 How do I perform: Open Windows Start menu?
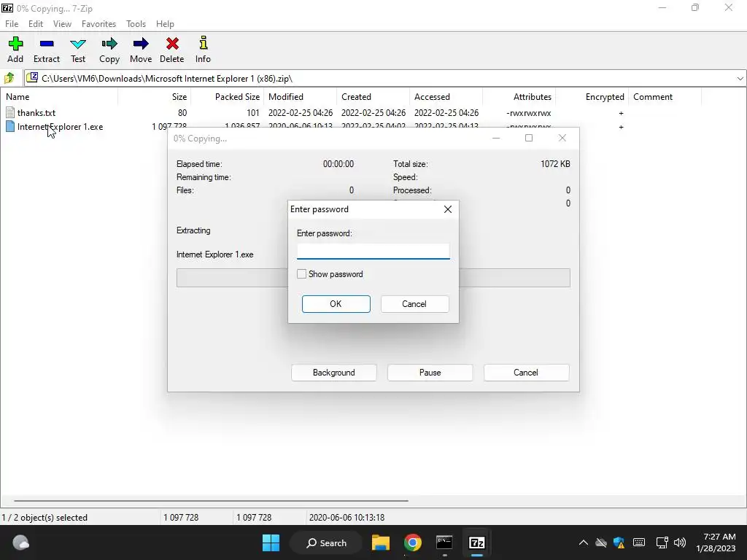pyautogui.click(x=271, y=542)
